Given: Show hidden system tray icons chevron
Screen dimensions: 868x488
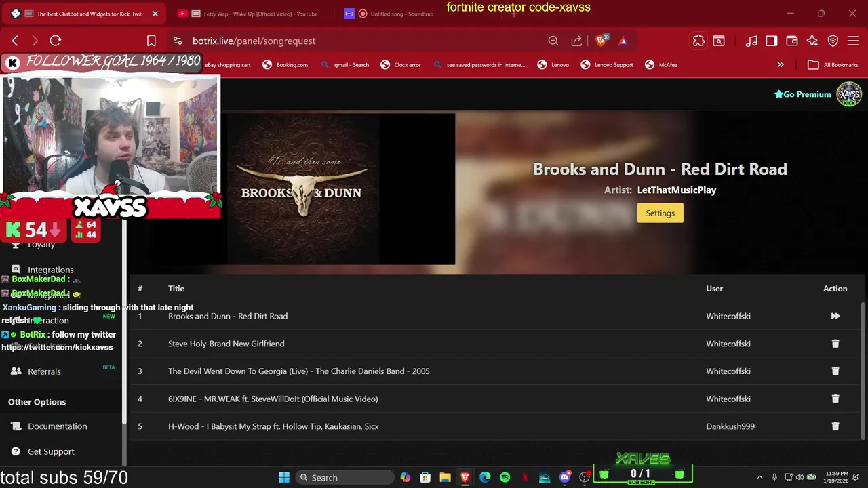Looking at the screenshot, I should [759, 477].
